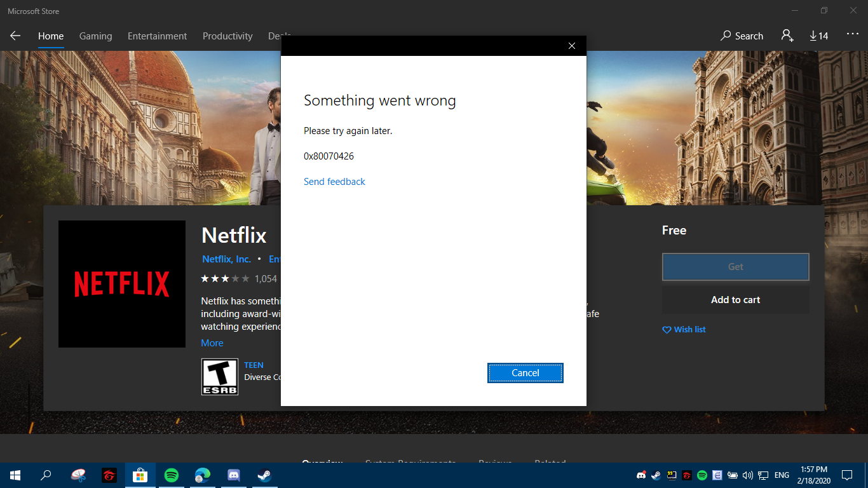Minimize the Microsoft Store window
The image size is (868, 488).
coord(795,10)
